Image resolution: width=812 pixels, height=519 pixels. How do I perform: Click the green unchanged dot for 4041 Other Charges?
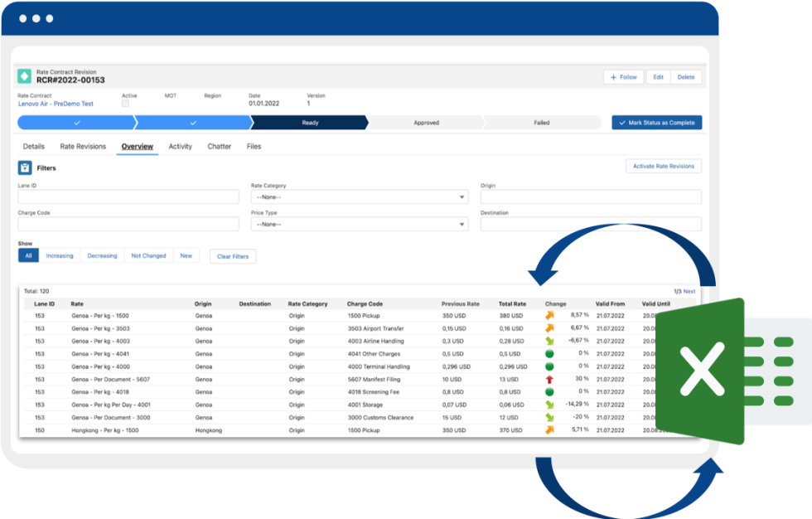pyautogui.click(x=549, y=353)
